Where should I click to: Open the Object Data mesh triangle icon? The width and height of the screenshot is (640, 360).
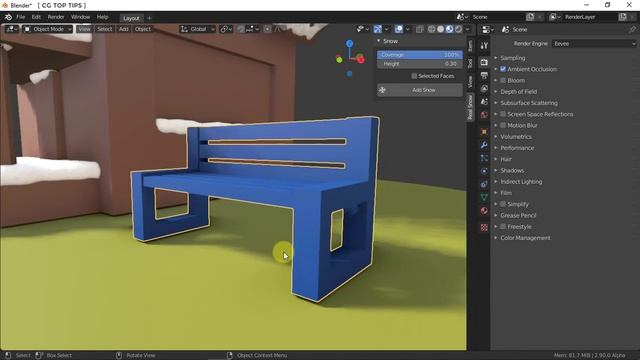484,198
